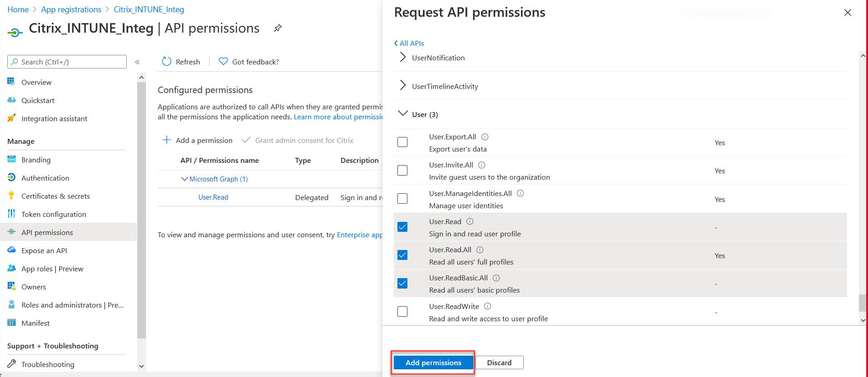Viewport: 868px width, 377px height.
Task: Click info icon beside User.ReadBasic.All
Action: click(496, 278)
